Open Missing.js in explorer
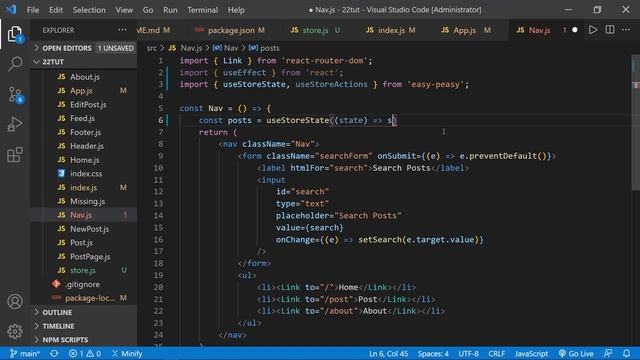The image size is (640, 360). point(87,201)
